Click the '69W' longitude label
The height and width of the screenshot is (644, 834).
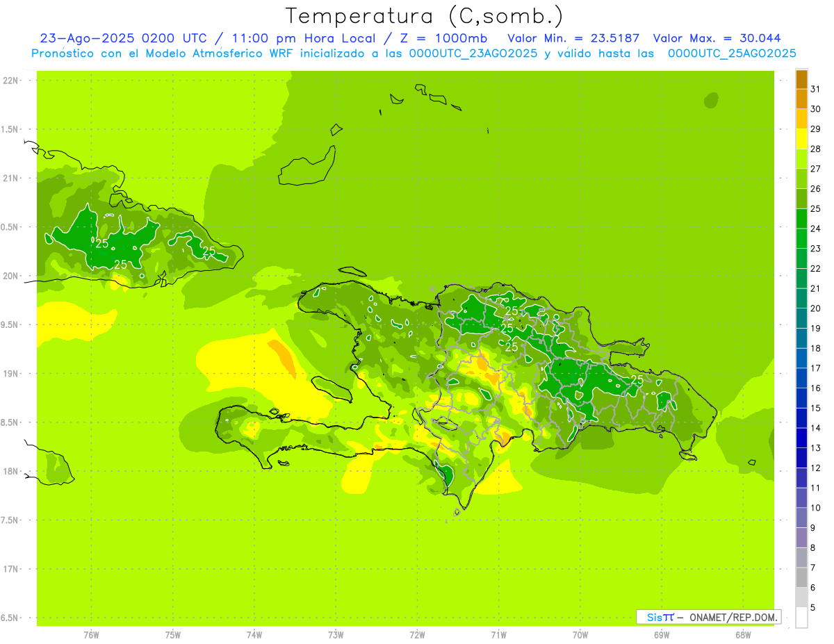pyautogui.click(x=662, y=635)
